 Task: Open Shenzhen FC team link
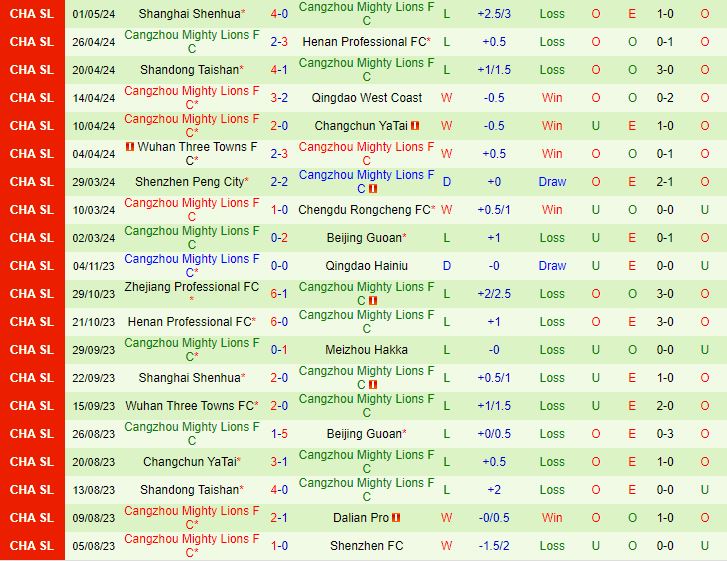(x=366, y=546)
